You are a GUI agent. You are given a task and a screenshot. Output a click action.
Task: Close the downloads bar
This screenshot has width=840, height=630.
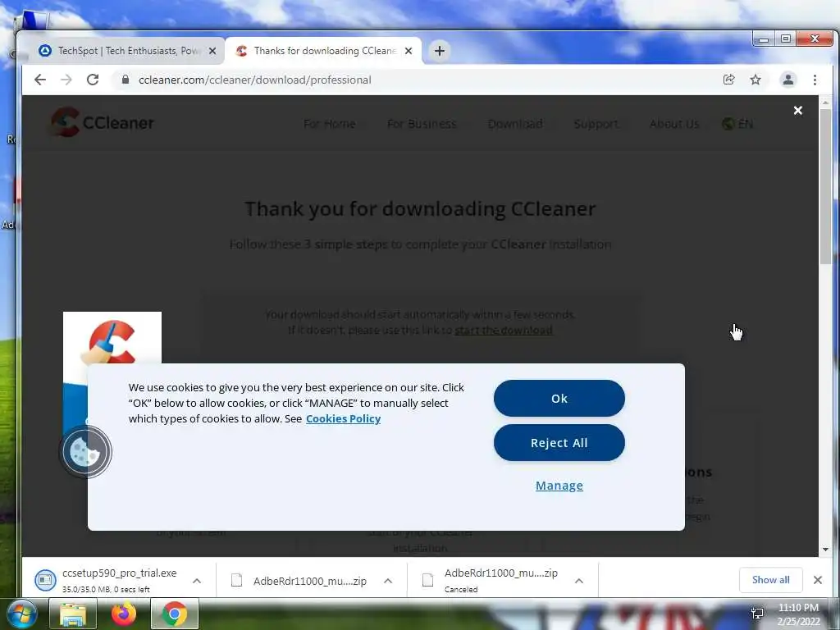(818, 580)
